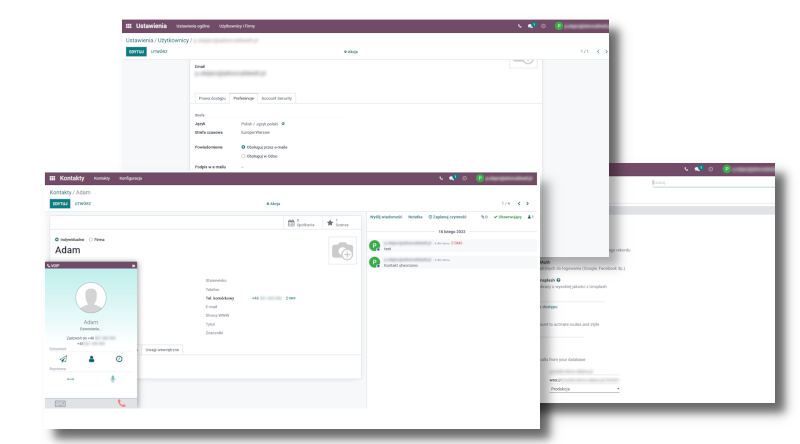
Task: Open activities clock icon in Ustawienia top bar
Action: coord(543,26)
